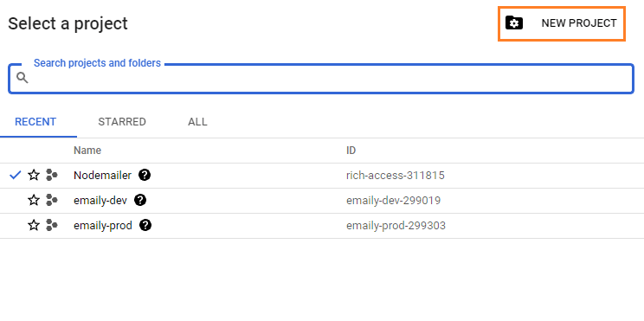Star the emaily-prod project
This screenshot has height=321, width=644.
point(34,225)
